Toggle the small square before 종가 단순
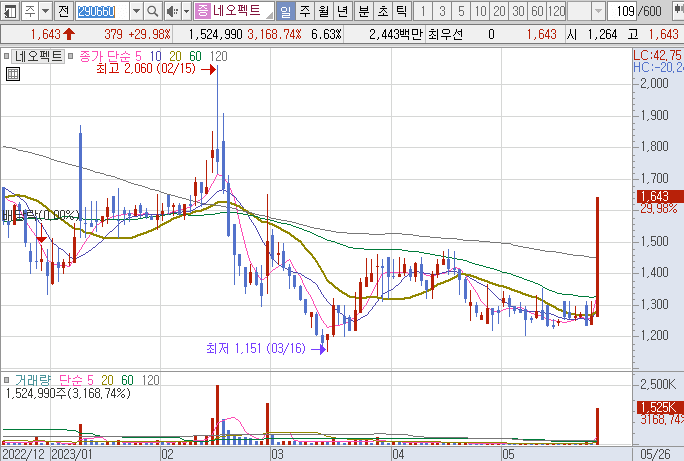Viewport: 684px width, 461px height. [71, 56]
